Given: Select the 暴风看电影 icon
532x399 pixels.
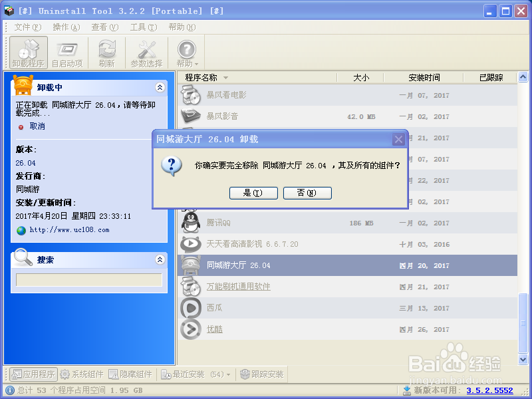Looking at the screenshot, I should (x=191, y=95).
